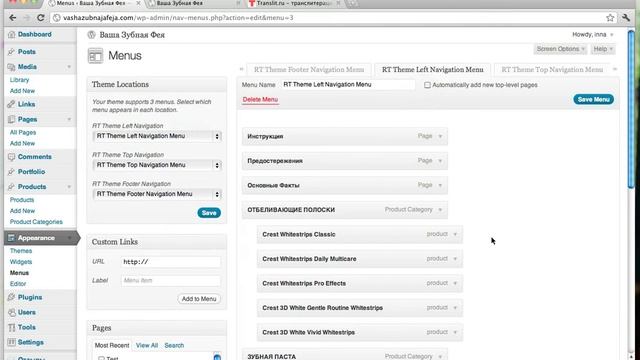Open the Themes submenu link

pos(21,251)
